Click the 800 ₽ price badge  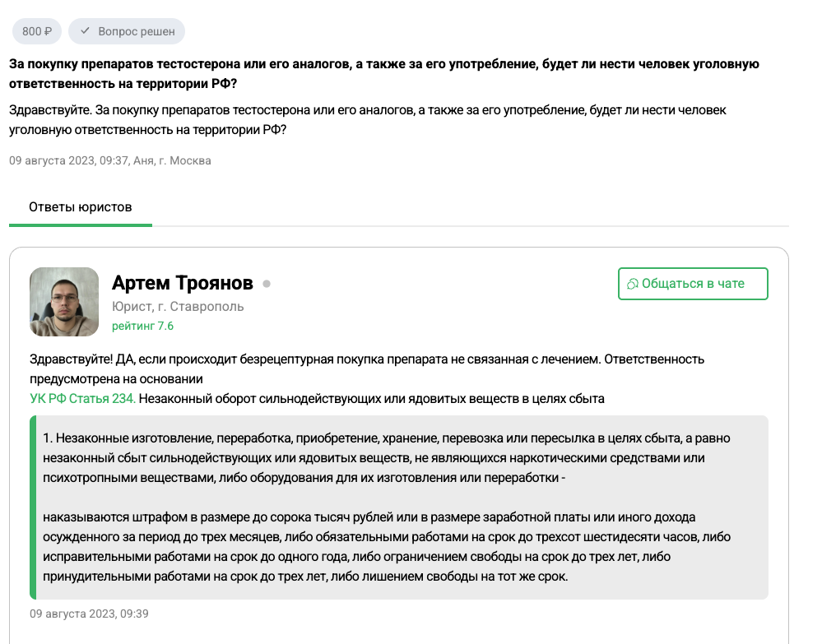pos(37,31)
